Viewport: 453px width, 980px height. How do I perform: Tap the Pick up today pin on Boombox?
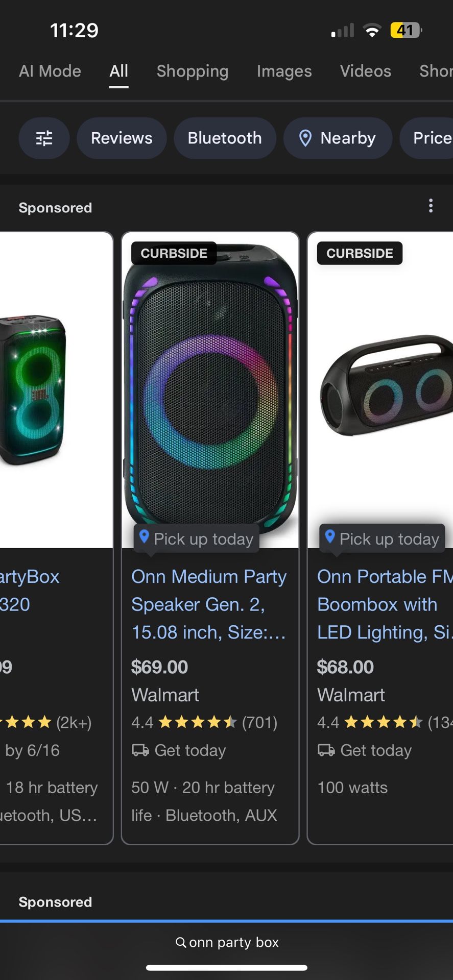(330, 537)
